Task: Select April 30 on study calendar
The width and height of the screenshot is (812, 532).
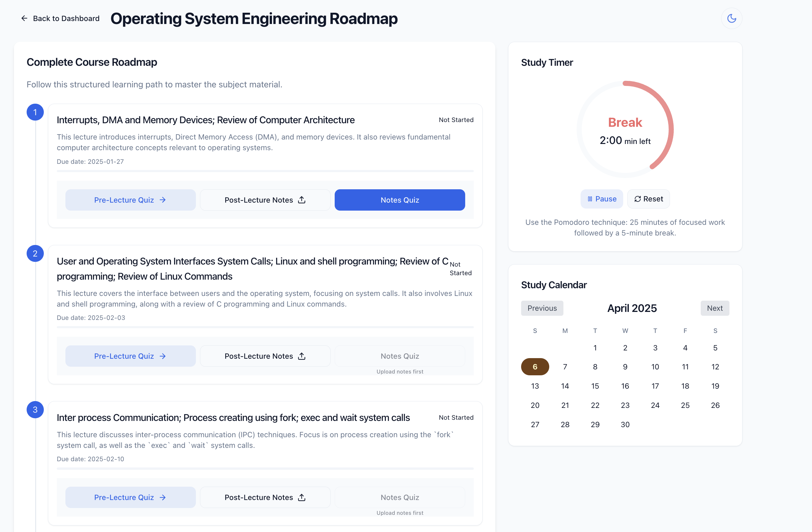Action: [625, 425]
